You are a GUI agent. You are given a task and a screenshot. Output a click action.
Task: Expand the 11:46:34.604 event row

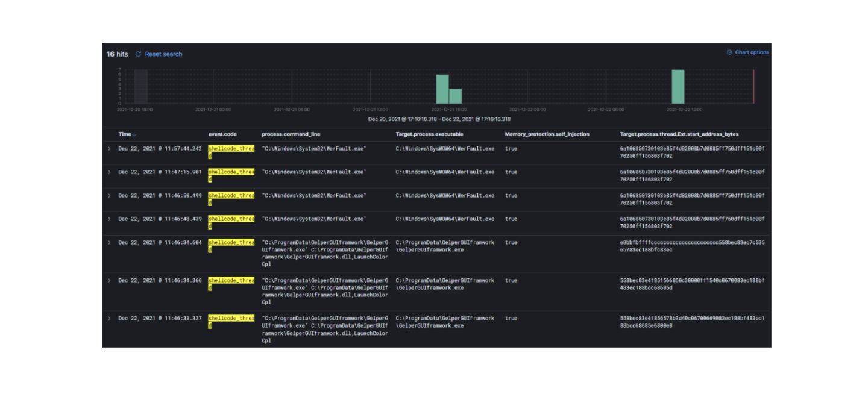(109, 242)
